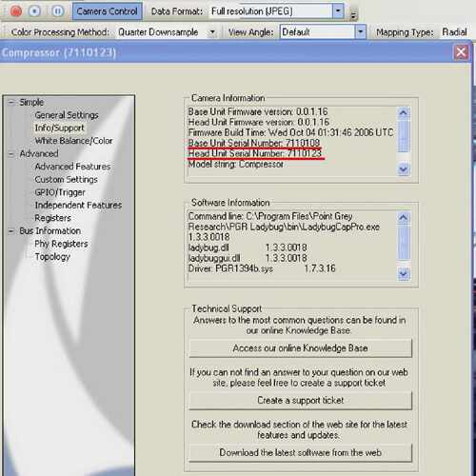Click the red record button icon
This screenshot has width=476, height=476.
pyautogui.click(x=16, y=11)
